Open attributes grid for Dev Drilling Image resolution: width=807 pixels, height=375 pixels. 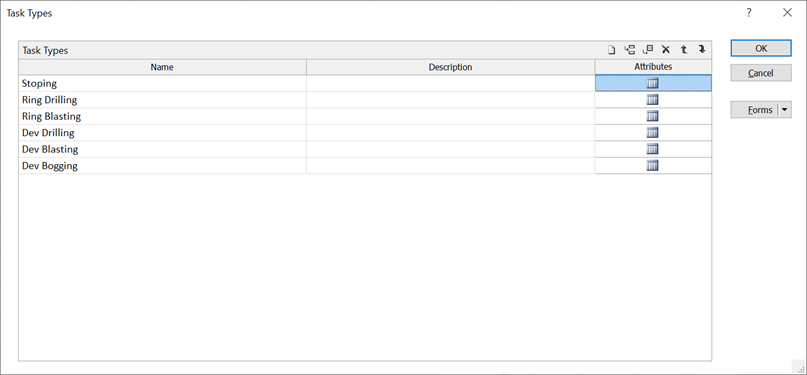click(x=653, y=133)
